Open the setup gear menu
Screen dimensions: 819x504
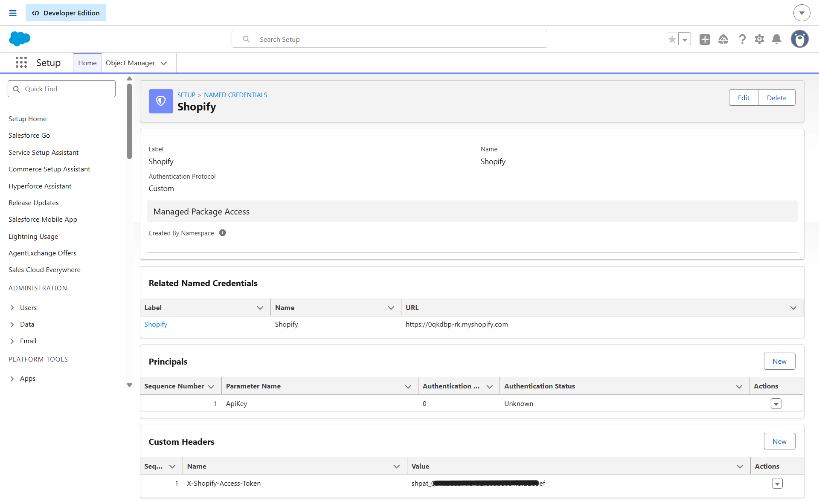point(759,39)
